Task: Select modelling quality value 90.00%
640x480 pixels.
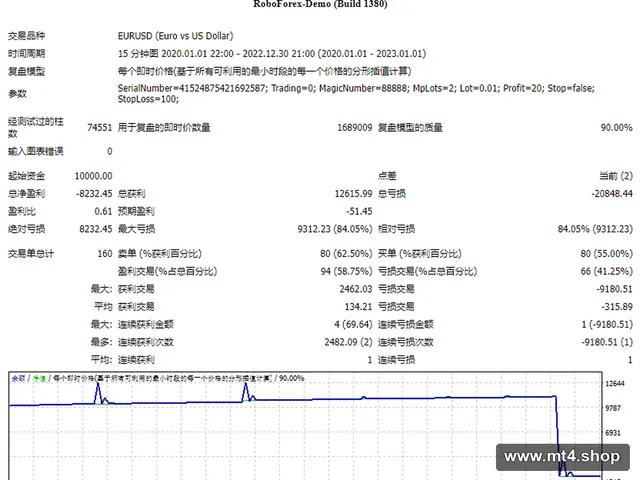Action: pos(616,128)
